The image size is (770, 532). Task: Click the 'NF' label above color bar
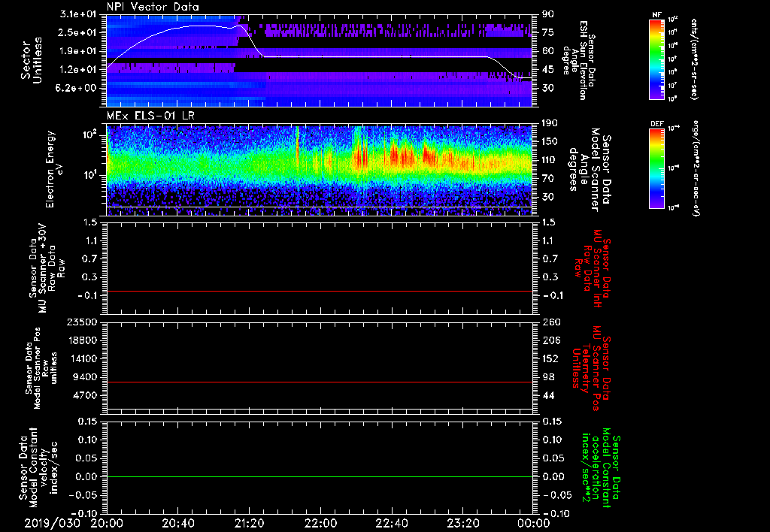pyautogui.click(x=656, y=15)
